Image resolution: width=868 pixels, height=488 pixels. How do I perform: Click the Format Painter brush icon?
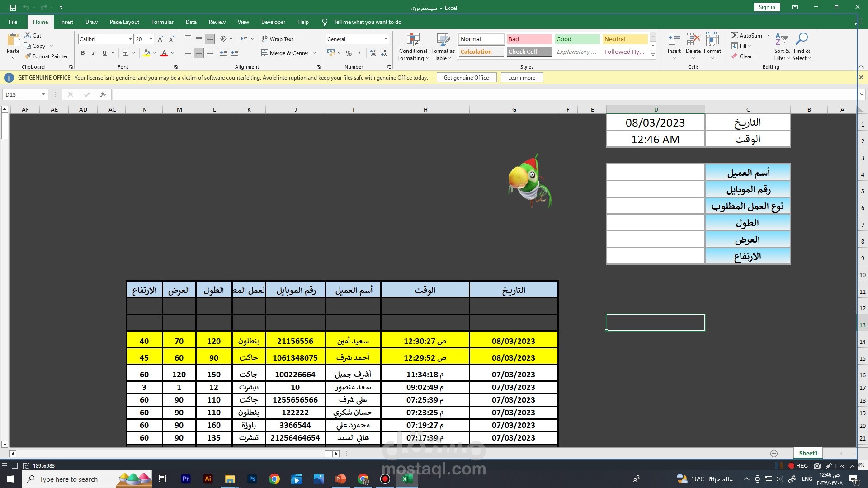[x=28, y=56]
